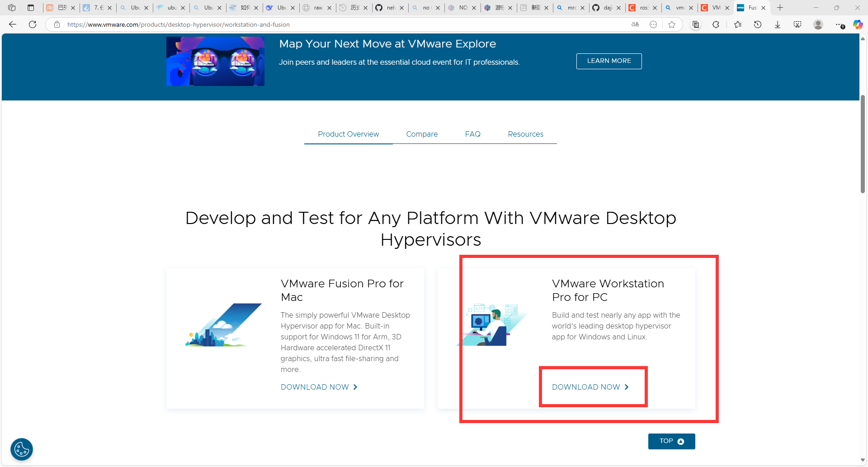Switch to the Compare tab
Screen dimensions: 868x467
pyautogui.click(x=422, y=134)
